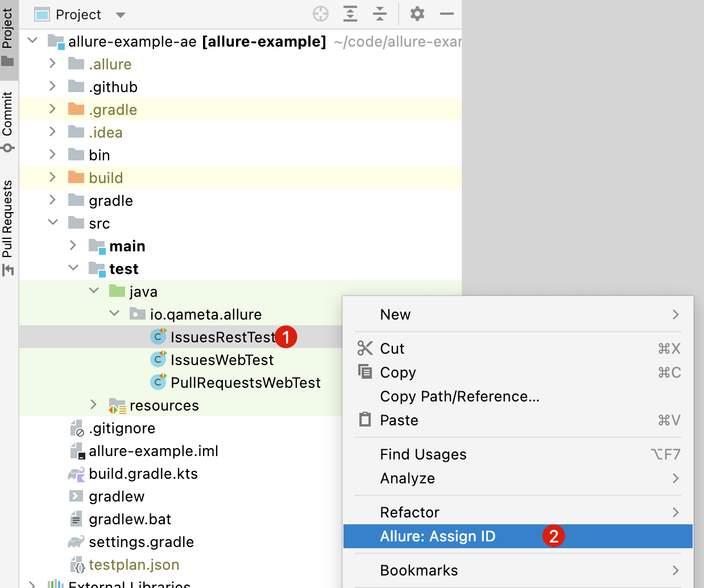
Task: Open the Project panel gear options
Action: click(417, 14)
